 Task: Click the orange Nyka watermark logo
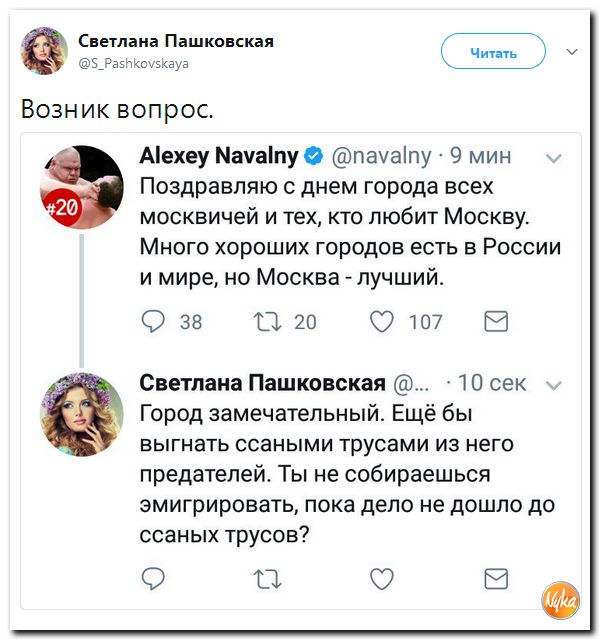[x=560, y=599]
